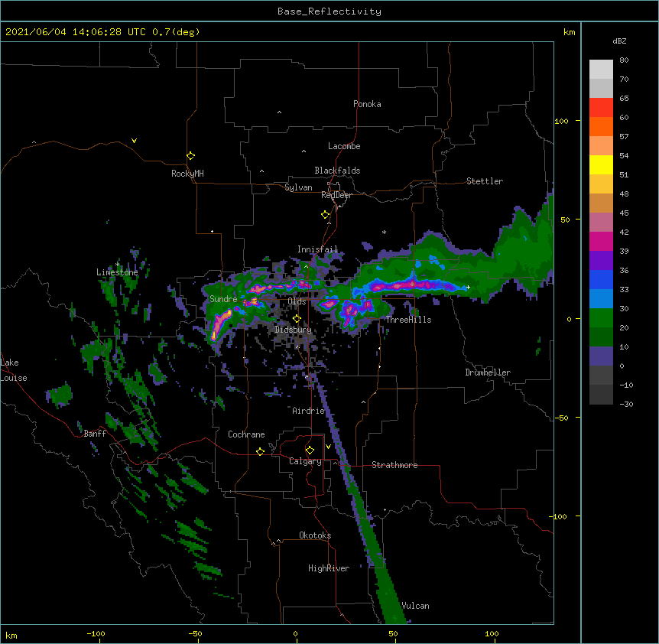Image resolution: width=659 pixels, height=644 pixels.
Task: Click the km unit label at bottom left
Action: [11, 636]
